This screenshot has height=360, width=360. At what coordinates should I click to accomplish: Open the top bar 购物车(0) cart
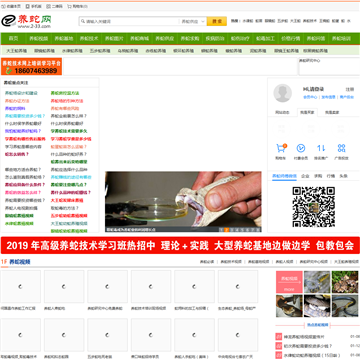pos(78,6)
